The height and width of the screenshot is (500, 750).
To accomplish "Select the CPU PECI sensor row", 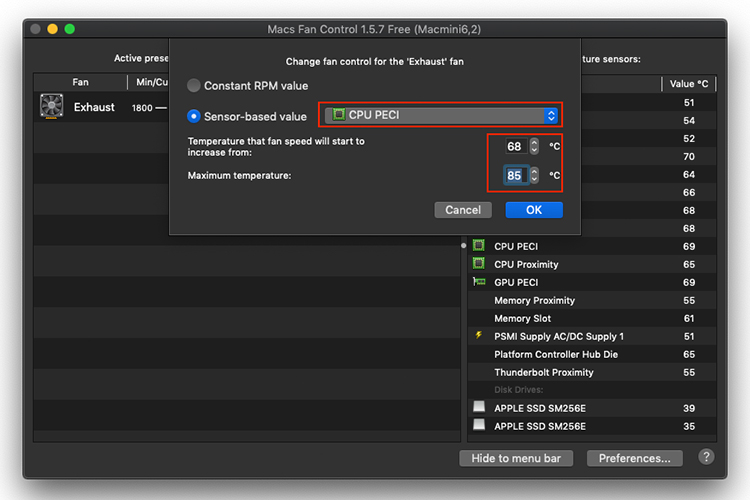I will tap(592, 246).
